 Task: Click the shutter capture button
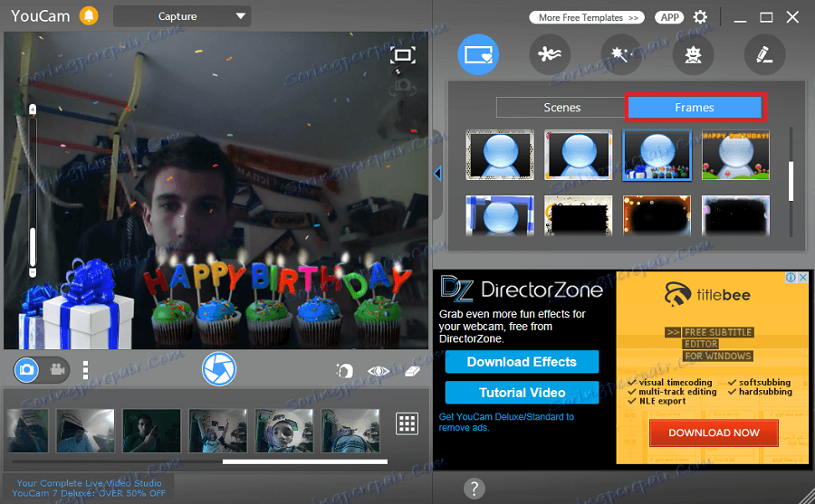coord(219,369)
